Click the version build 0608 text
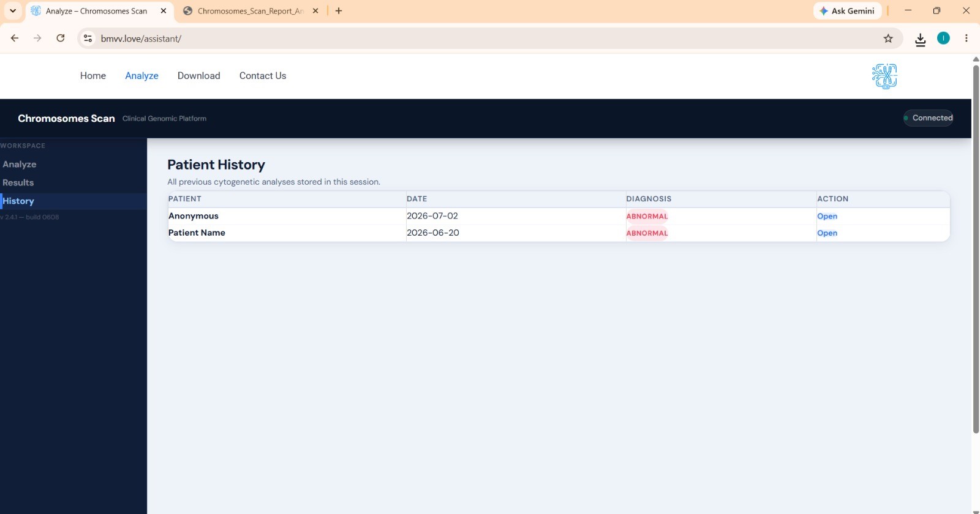Viewport: 980px width, 514px height. [x=29, y=217]
